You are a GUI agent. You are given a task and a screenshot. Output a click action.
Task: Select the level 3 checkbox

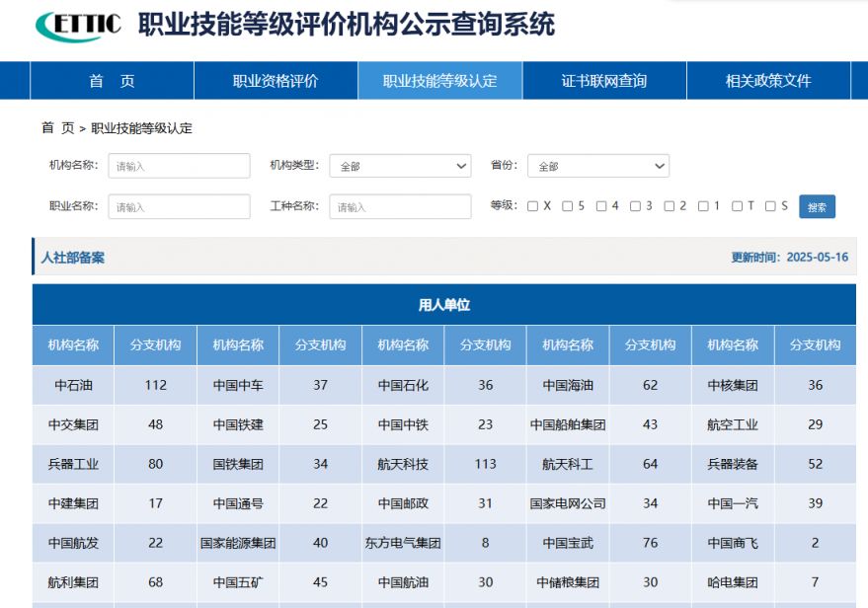635,206
